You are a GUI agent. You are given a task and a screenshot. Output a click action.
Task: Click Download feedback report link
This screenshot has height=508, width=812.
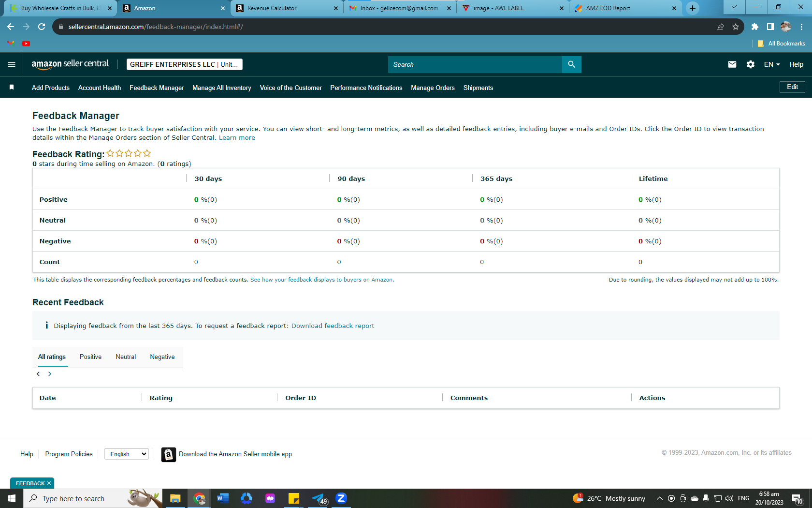(x=333, y=326)
